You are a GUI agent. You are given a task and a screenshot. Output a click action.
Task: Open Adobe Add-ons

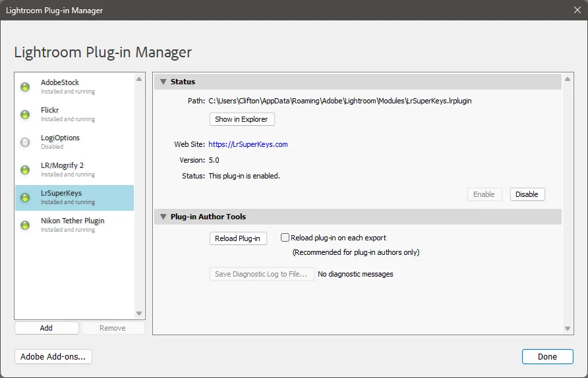point(53,357)
